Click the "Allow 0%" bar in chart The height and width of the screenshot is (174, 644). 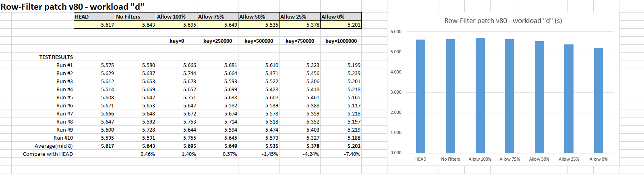598,100
